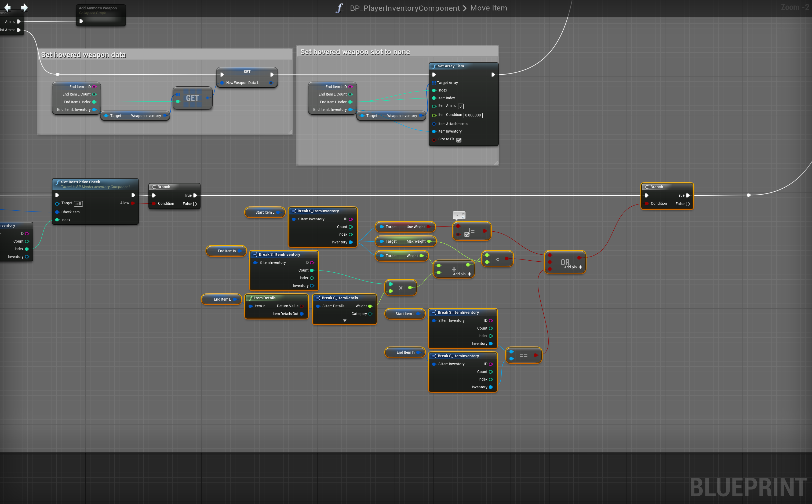This screenshot has width=812, height=504.
Task: Click resize handle of Set hovered weapon slot comment
Action: 496,163
